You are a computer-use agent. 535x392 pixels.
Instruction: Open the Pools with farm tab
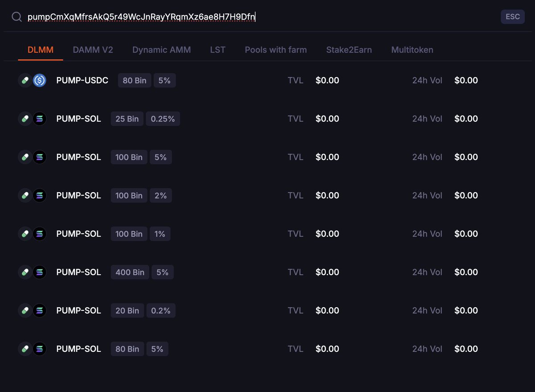pyautogui.click(x=276, y=50)
